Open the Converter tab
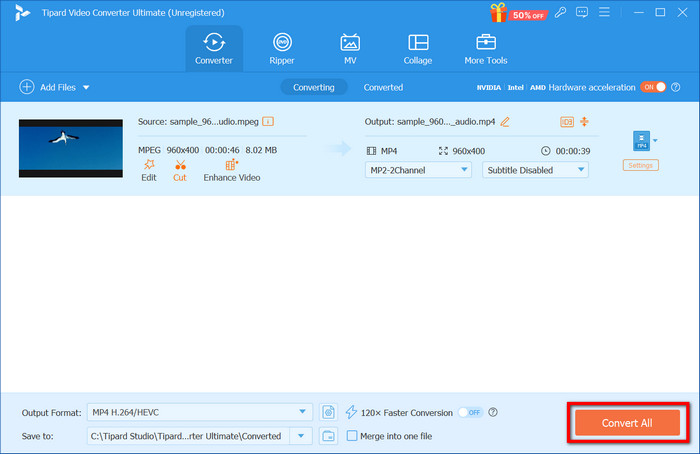The width and height of the screenshot is (700, 454). click(214, 49)
